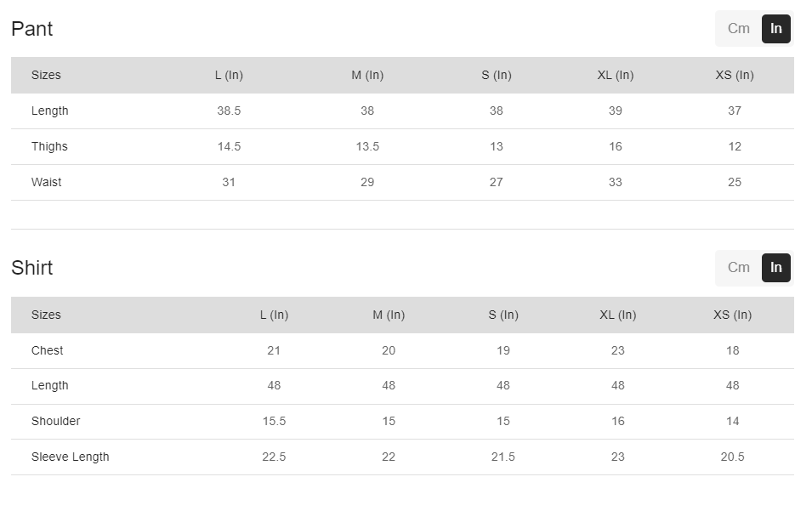Select the Sleeve Length row label
This screenshot has height=511, width=812.
[x=71, y=457]
